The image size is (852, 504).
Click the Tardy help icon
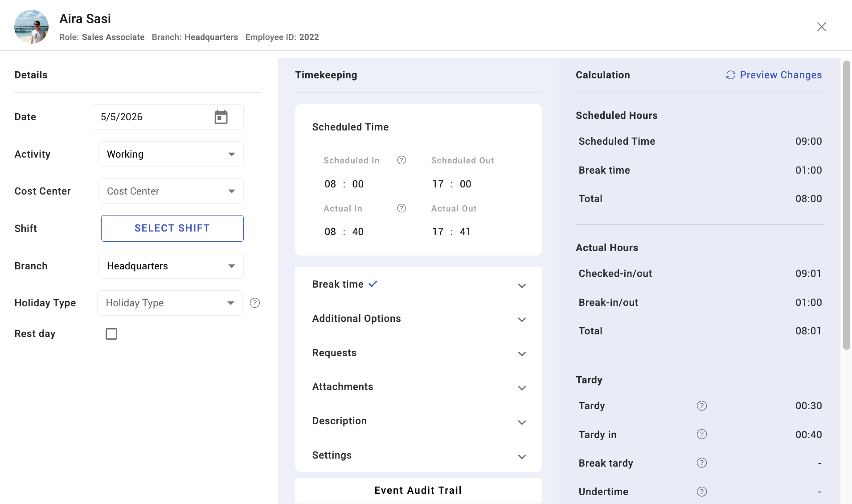[702, 406]
